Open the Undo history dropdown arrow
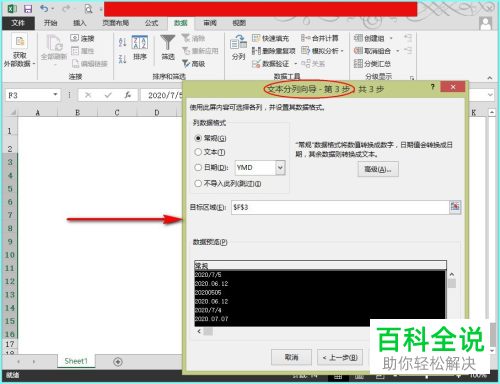The width and height of the screenshot is (500, 384). [x=52, y=9]
